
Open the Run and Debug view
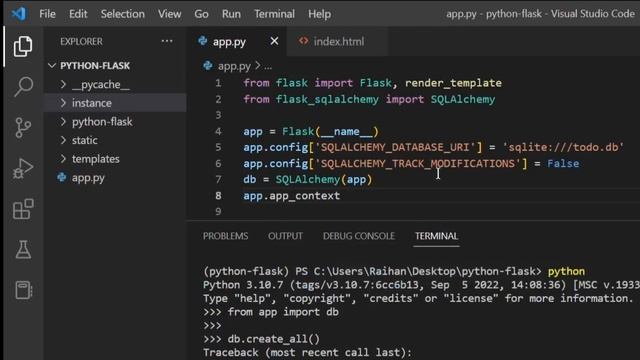pos(23,168)
